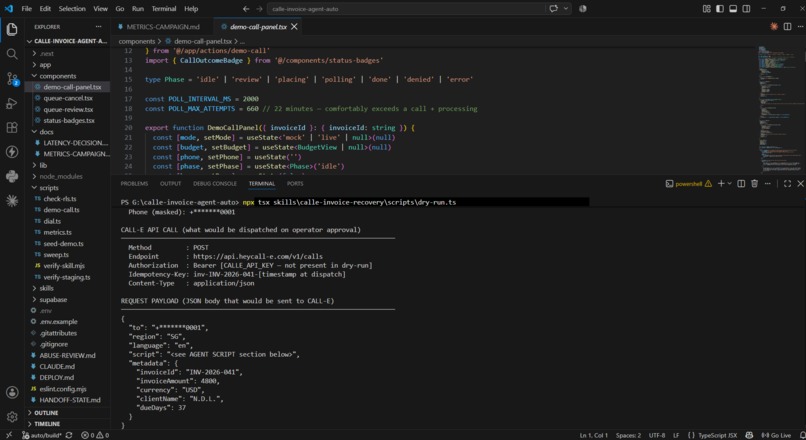
Task: Click Go Live in status bar
Action: pyautogui.click(x=776, y=435)
